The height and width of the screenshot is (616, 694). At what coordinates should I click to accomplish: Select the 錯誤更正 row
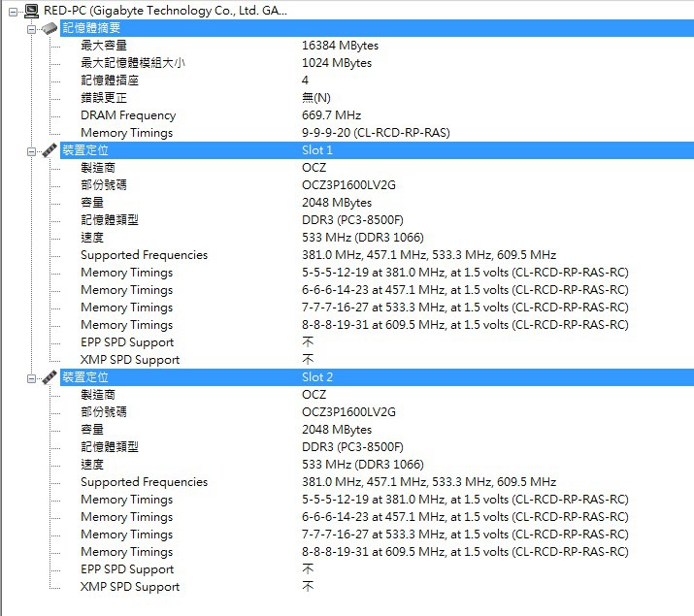(x=104, y=98)
